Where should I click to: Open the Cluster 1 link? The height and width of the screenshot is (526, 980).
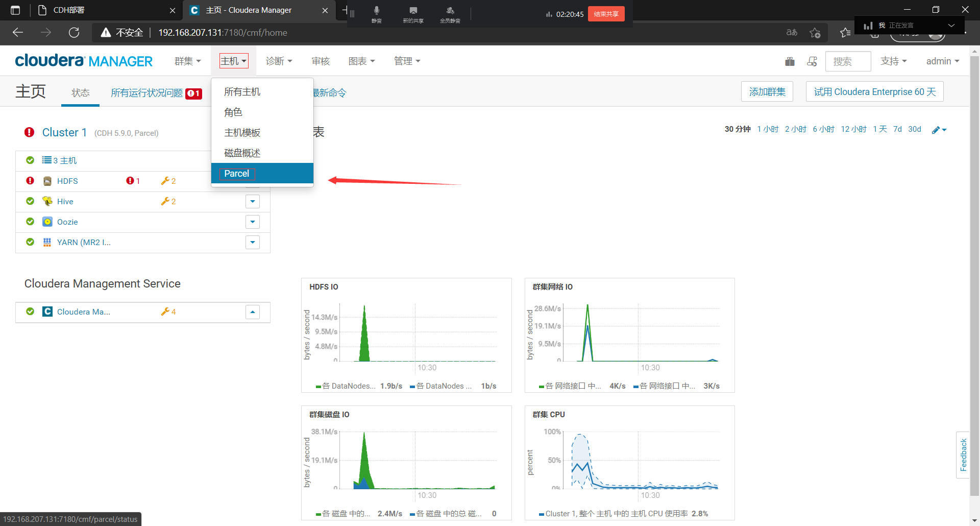coord(64,132)
